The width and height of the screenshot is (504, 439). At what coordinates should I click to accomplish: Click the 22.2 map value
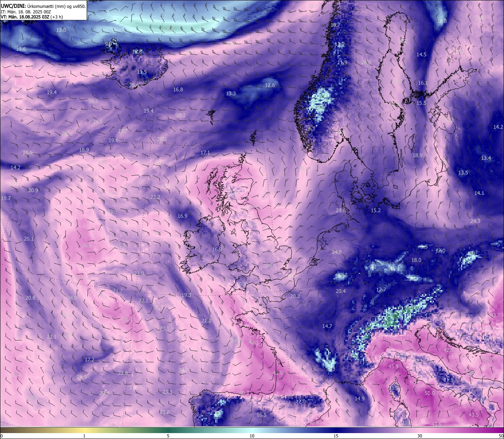tap(156, 197)
